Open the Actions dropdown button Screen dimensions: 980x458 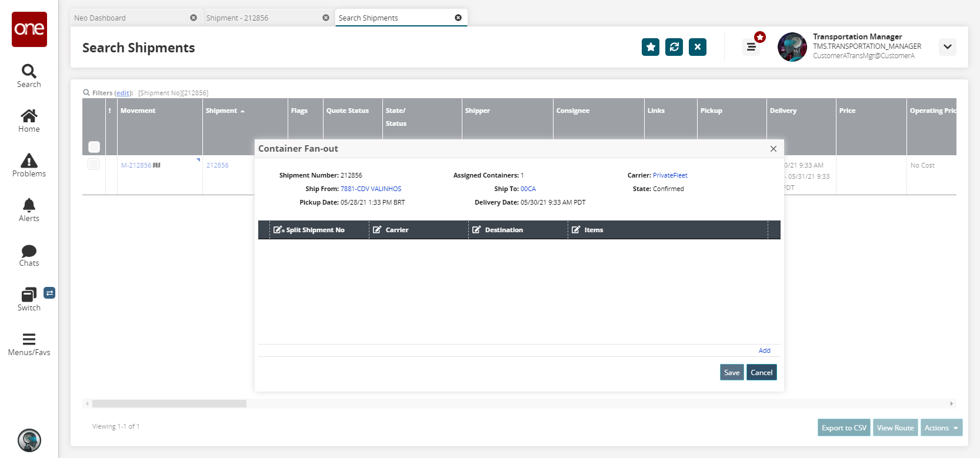(x=941, y=428)
